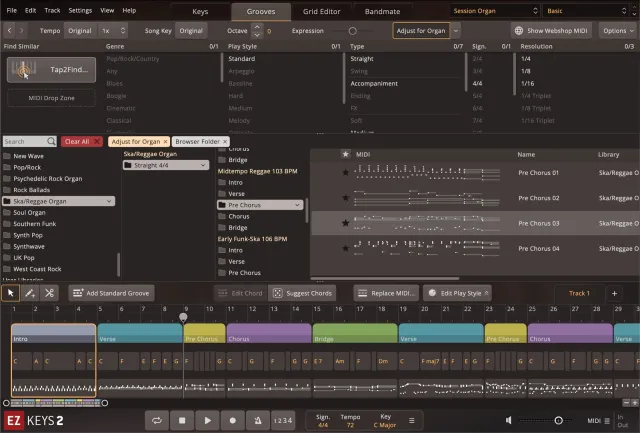Image resolution: width=640 pixels, height=433 pixels.
Task: Click the Search input field
Action: pos(24,141)
